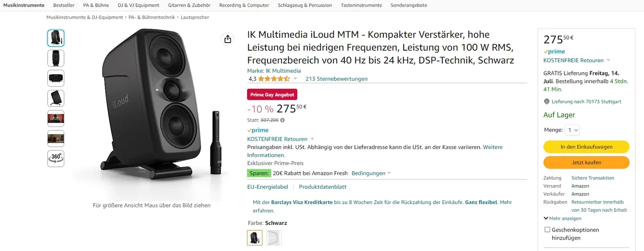This screenshot has width=644, height=251.
Task: Go to Recording & Computer category
Action: [x=244, y=5]
